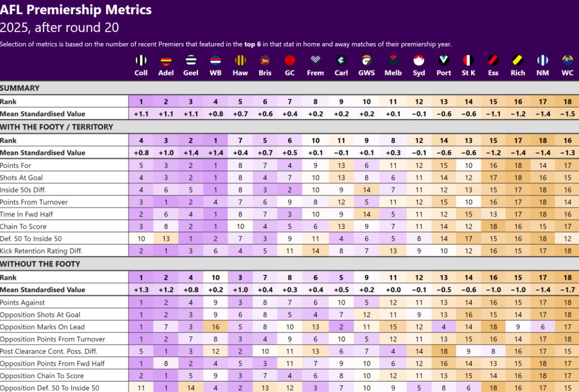This screenshot has width=579, height=392.
Task: Click the Adelaide team logo icon
Action: point(166,60)
